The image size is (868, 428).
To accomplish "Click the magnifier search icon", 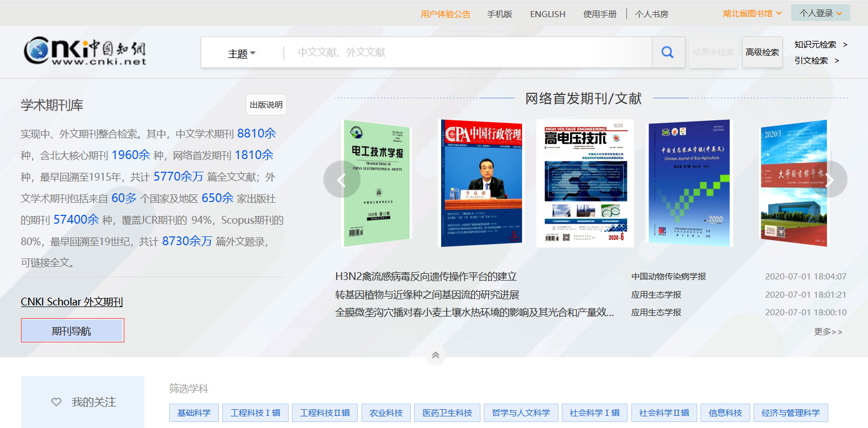I will pos(668,52).
